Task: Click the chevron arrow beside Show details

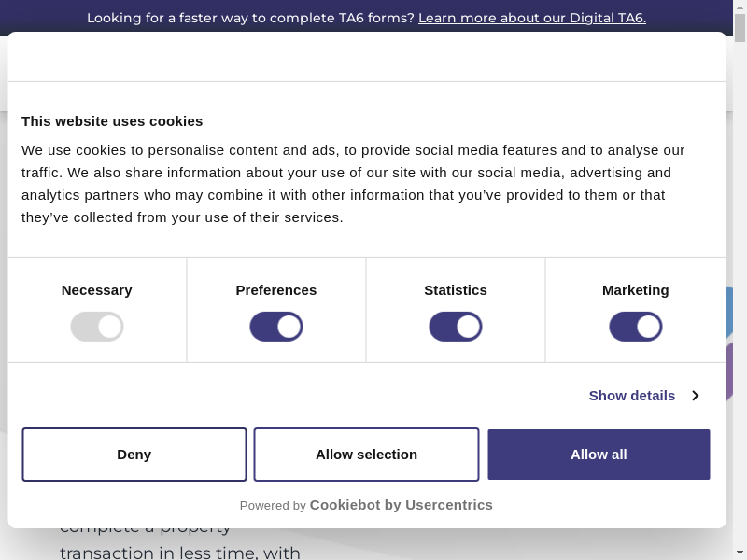Action: tap(696, 396)
